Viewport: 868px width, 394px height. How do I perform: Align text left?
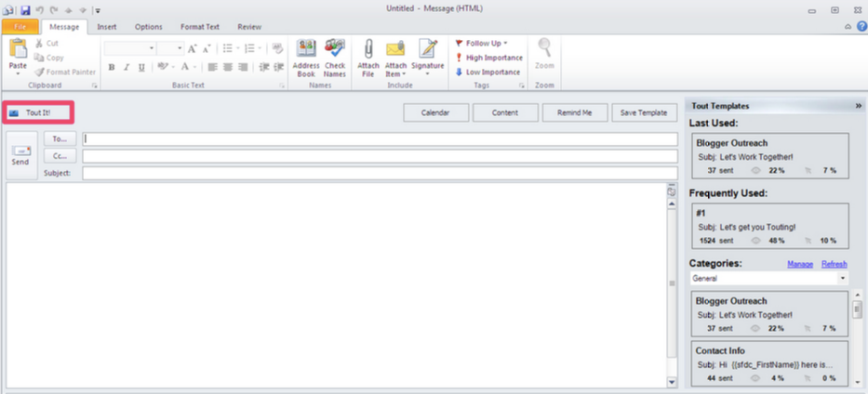[212, 68]
